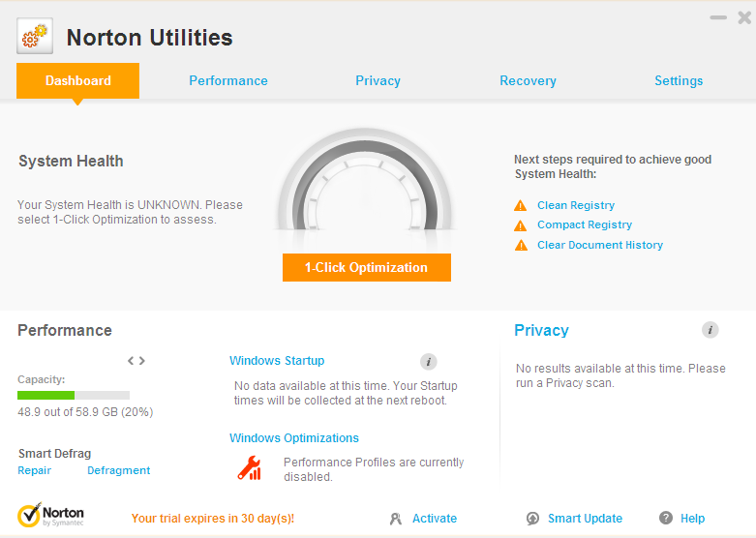The height and width of the screenshot is (538, 756).
Task: Open the Compact Registry link
Action: 585,224
